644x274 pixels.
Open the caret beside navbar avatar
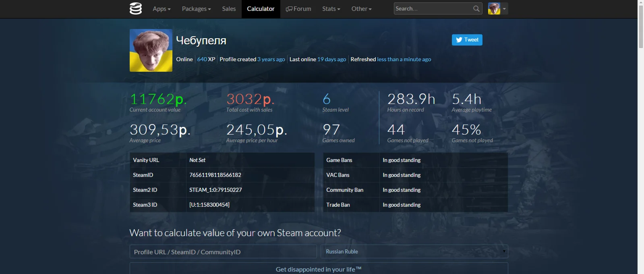point(504,9)
